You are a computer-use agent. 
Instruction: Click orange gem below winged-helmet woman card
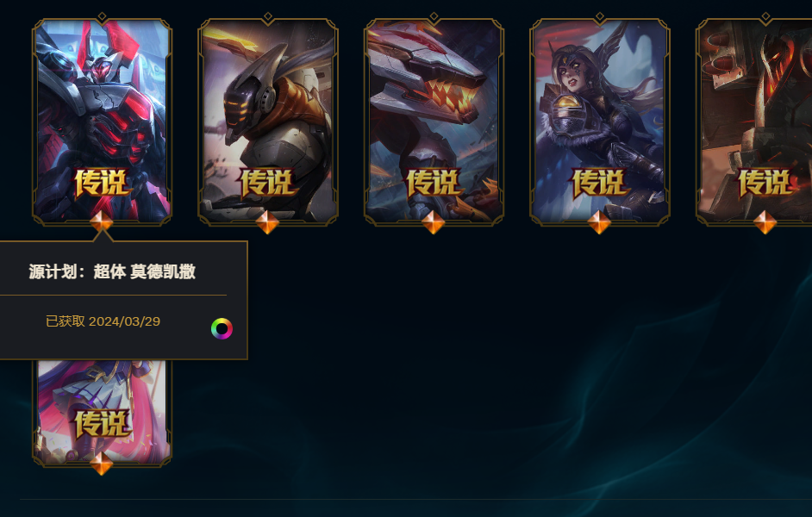click(599, 222)
